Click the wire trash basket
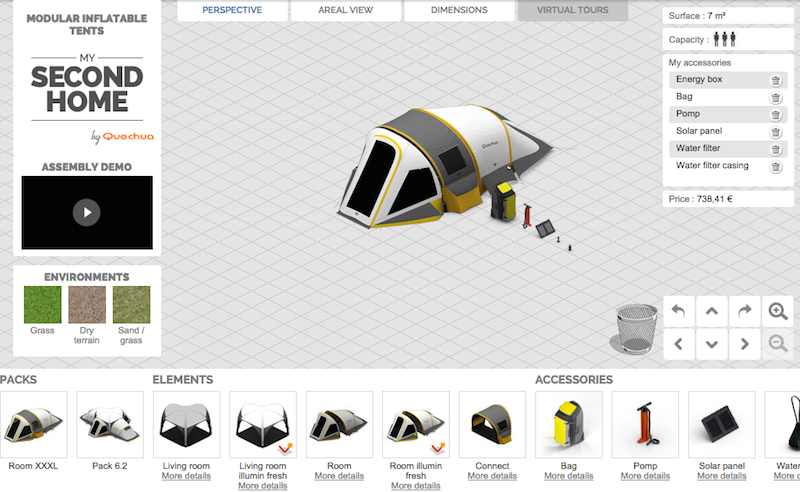The height and width of the screenshot is (492, 800). [x=635, y=329]
